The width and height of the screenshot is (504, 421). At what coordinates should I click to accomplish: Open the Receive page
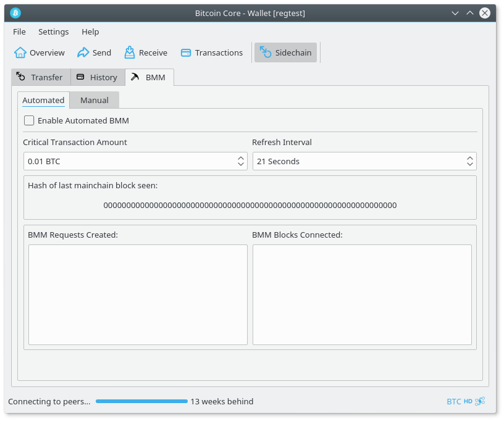pos(146,52)
